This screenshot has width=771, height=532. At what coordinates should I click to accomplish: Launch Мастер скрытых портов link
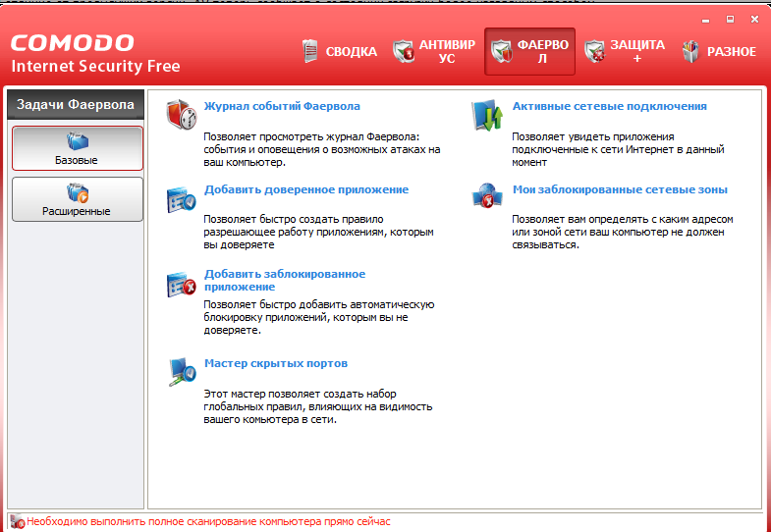[x=276, y=363]
